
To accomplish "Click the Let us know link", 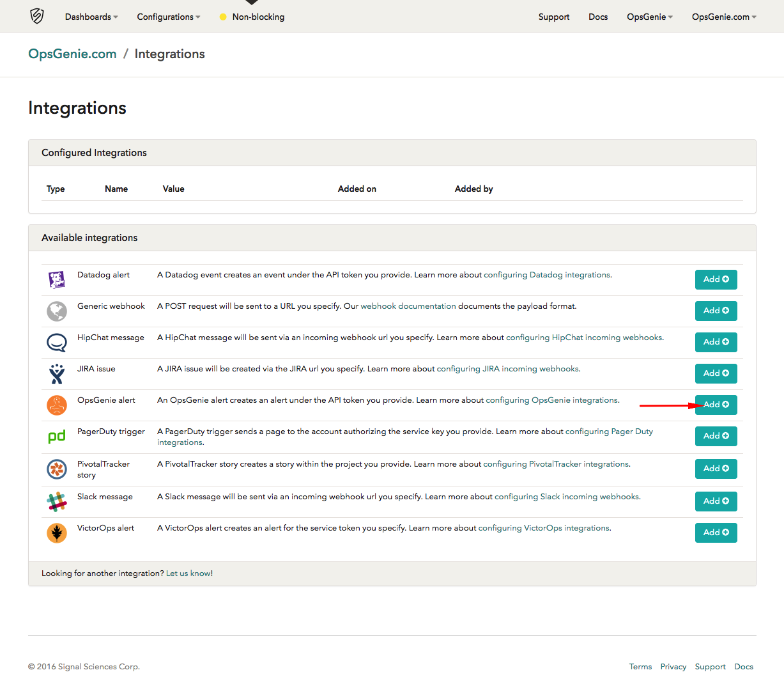I will [188, 573].
